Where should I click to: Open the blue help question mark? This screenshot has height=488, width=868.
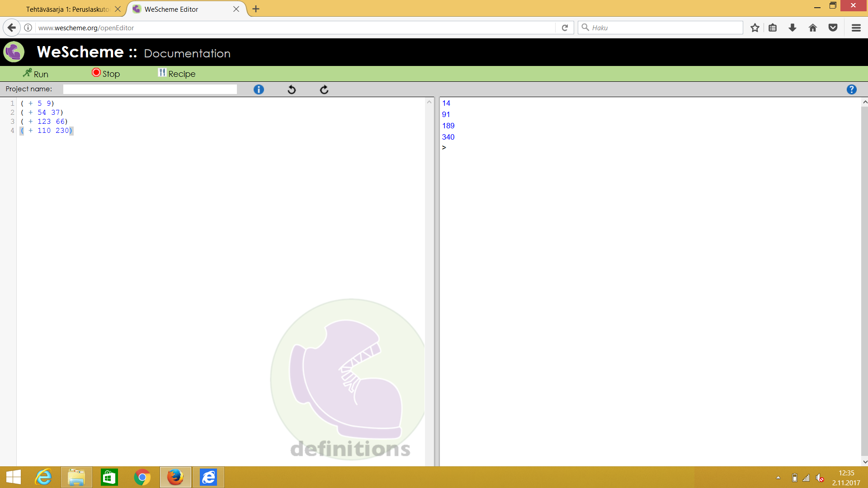click(851, 89)
